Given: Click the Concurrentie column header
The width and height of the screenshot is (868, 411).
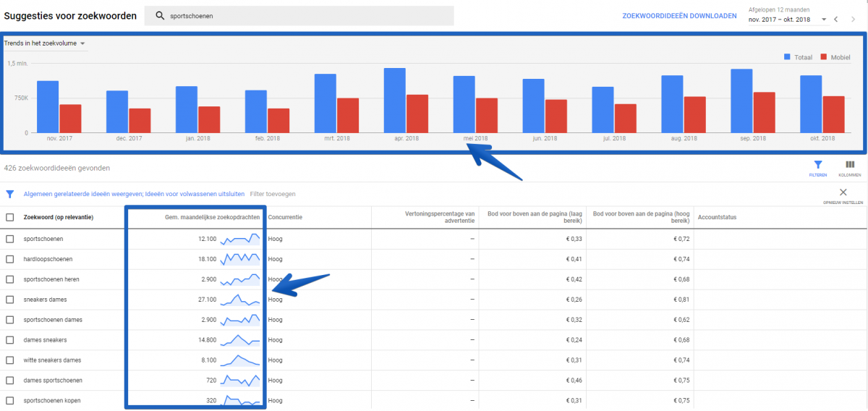Looking at the screenshot, I should 285,217.
